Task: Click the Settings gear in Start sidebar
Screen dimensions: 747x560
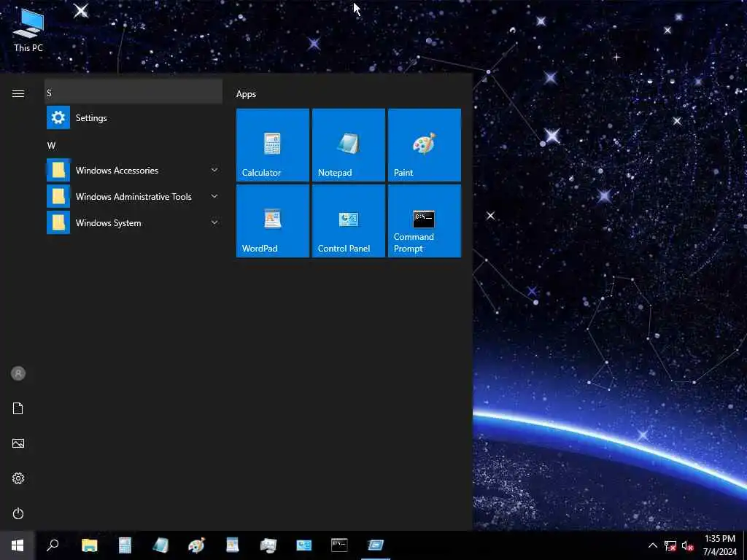Action: [18, 478]
